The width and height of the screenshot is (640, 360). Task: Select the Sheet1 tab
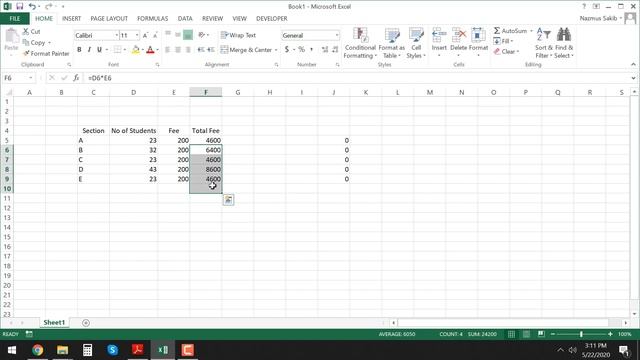54,322
